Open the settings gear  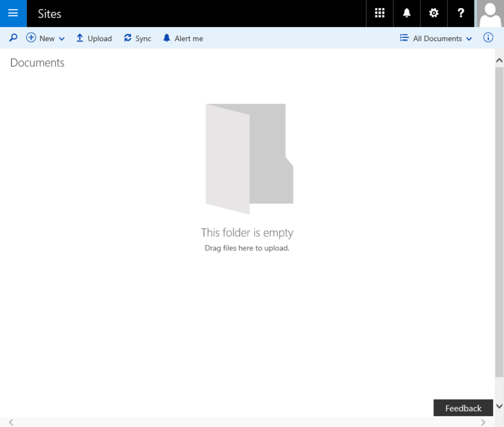click(x=433, y=13)
